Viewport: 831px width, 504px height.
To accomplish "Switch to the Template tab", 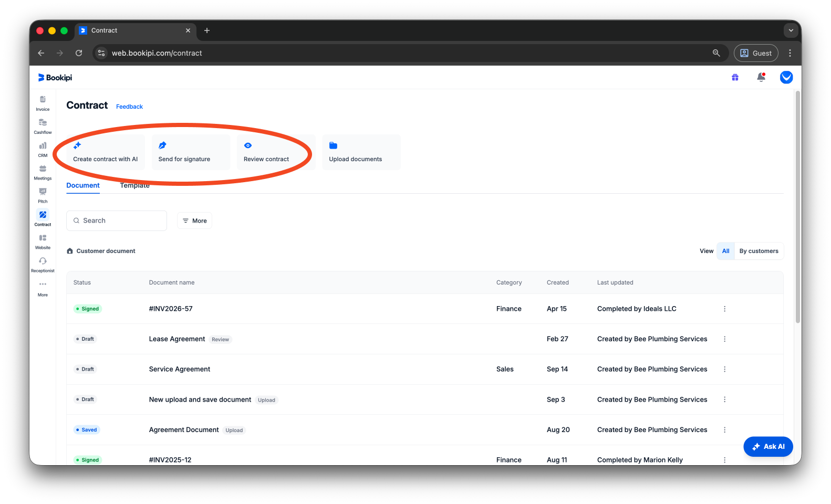I will (134, 185).
